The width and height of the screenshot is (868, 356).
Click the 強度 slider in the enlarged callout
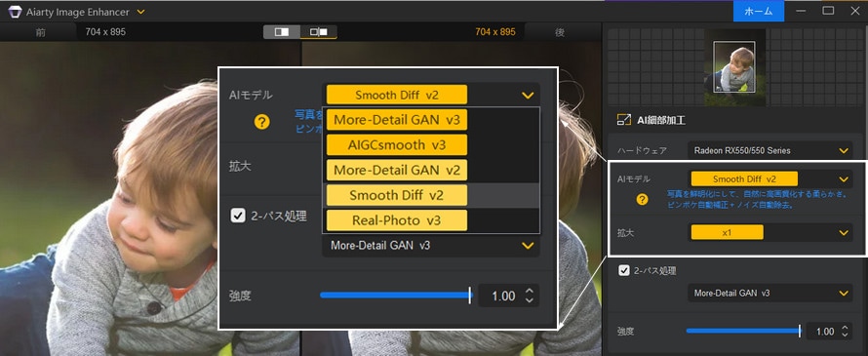click(x=395, y=296)
